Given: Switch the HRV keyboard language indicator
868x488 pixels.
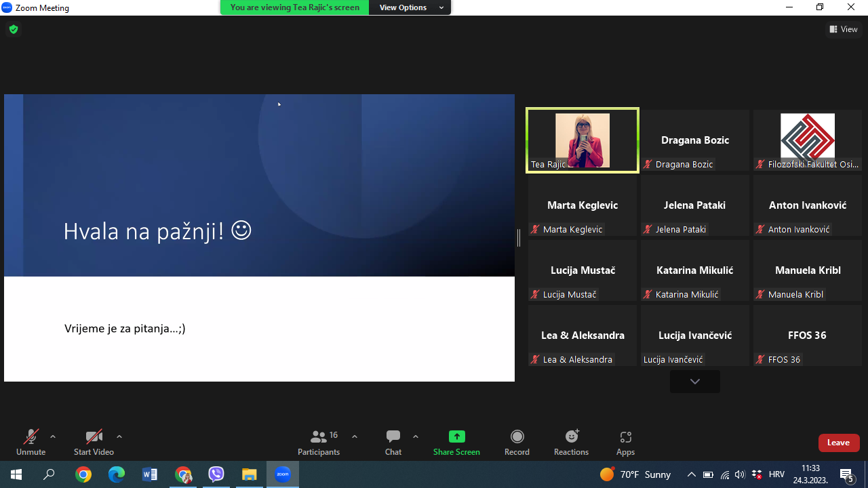Looking at the screenshot, I should pos(777,474).
